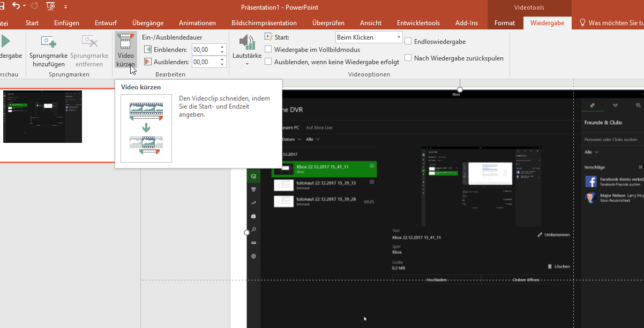Select the slide 1 thumbnail in the slide panel
The width and height of the screenshot is (644, 328).
pos(42,117)
